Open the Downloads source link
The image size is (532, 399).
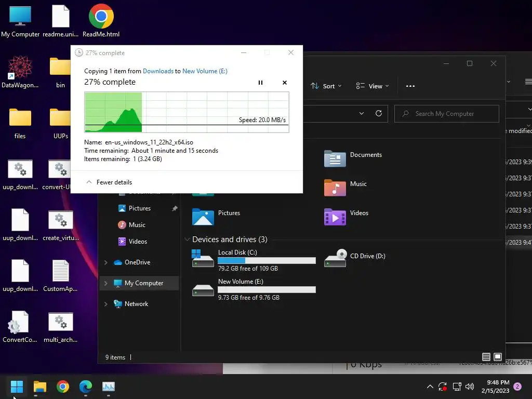coord(158,71)
